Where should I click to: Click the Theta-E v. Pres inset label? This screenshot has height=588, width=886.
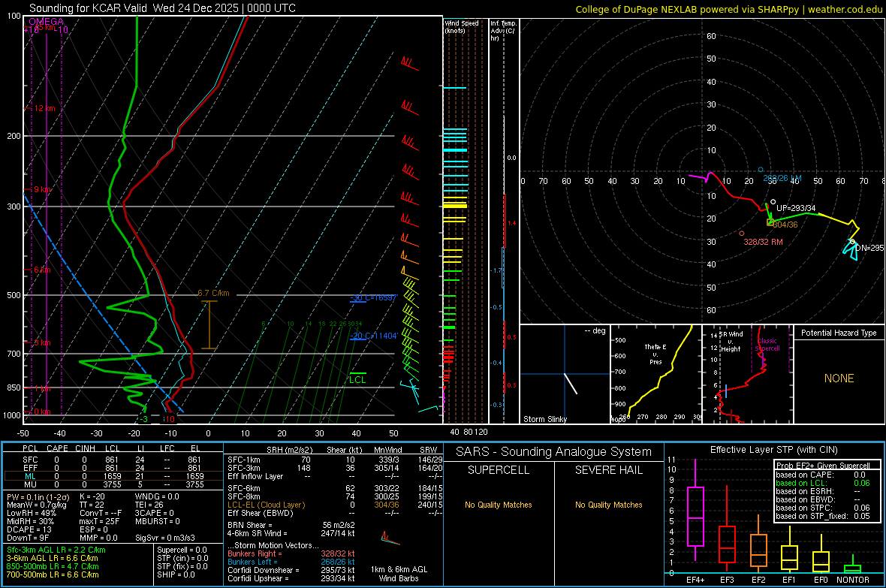pos(655,354)
